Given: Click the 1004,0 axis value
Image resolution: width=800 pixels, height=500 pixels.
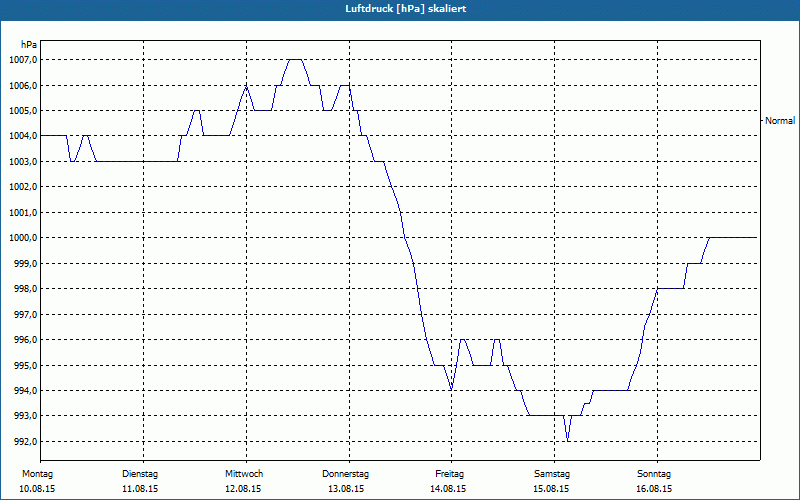Looking at the screenshot, I should coord(23,136).
